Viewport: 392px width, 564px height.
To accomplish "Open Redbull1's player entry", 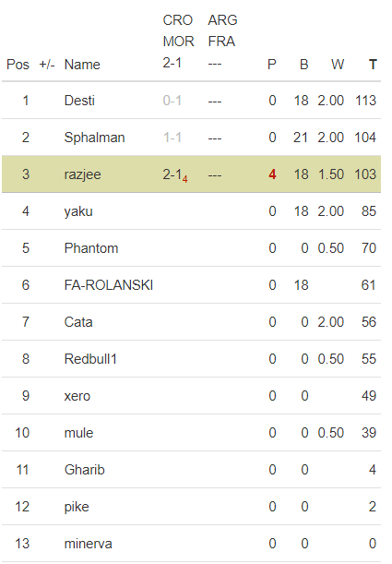I will tap(90, 359).
